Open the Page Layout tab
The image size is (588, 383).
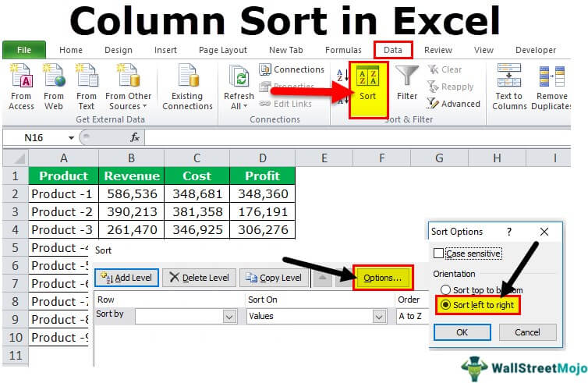click(222, 50)
